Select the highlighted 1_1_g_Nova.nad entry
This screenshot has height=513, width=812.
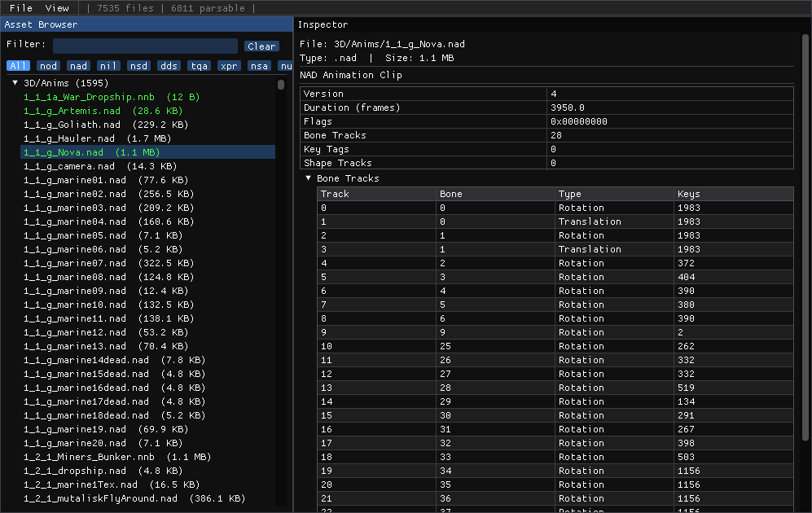(147, 152)
